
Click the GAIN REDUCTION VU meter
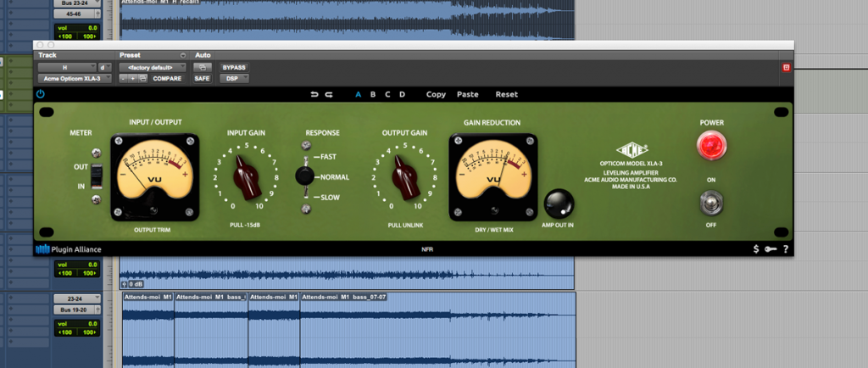[493, 177]
